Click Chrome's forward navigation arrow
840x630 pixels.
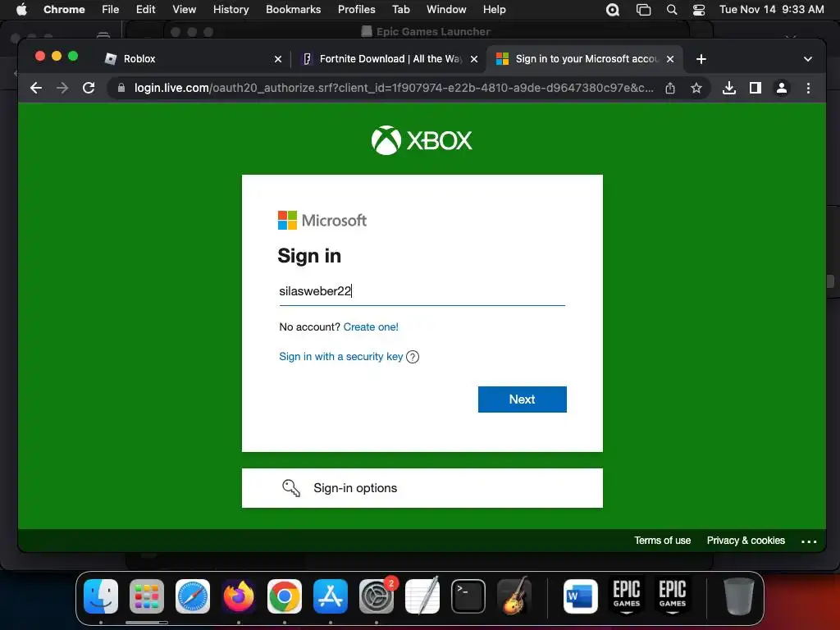click(62, 88)
